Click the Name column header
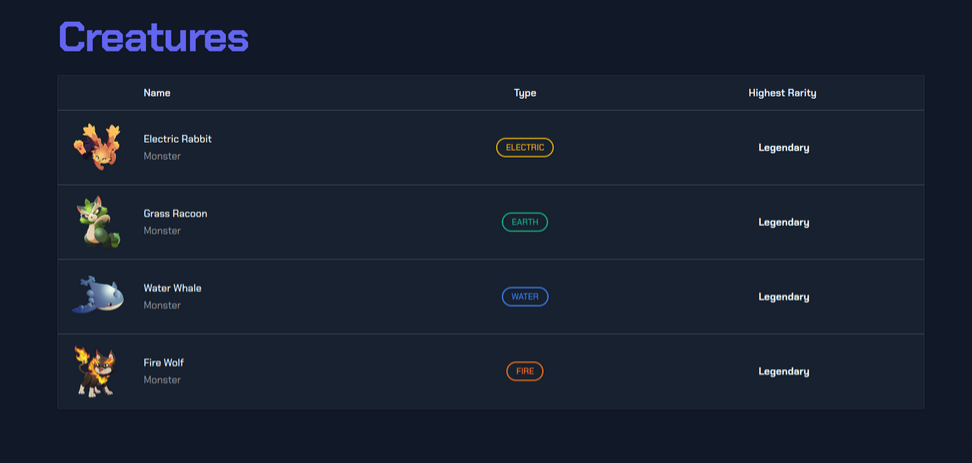Image resolution: width=972 pixels, height=463 pixels. click(157, 93)
